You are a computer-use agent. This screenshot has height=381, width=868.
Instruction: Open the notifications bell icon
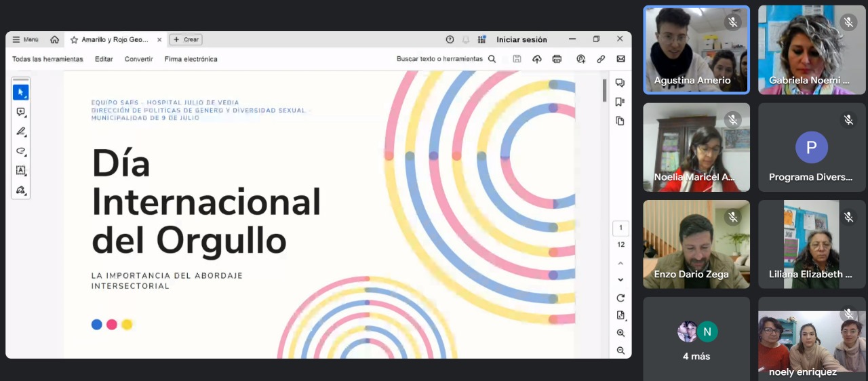click(x=466, y=39)
